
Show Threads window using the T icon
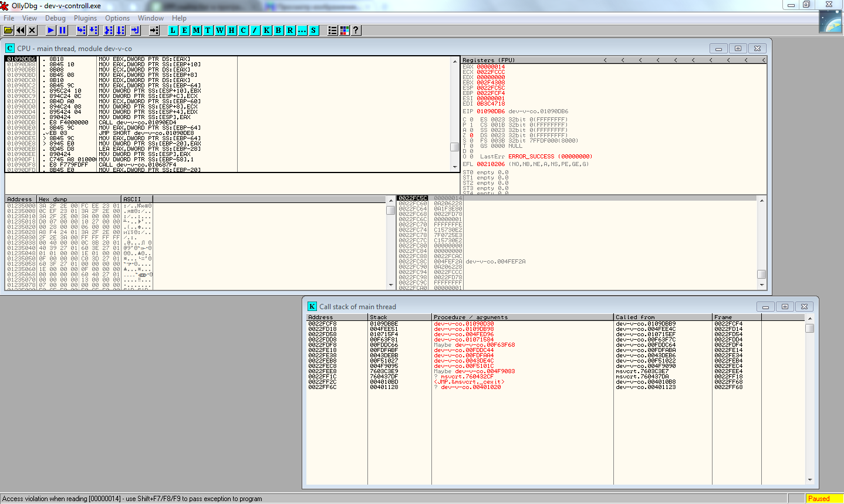208,30
